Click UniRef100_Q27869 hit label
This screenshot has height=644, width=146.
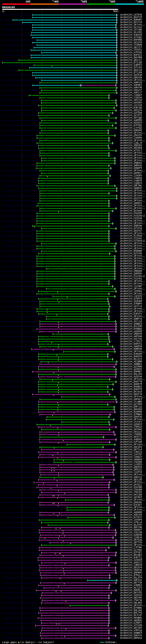coord(131,404)
